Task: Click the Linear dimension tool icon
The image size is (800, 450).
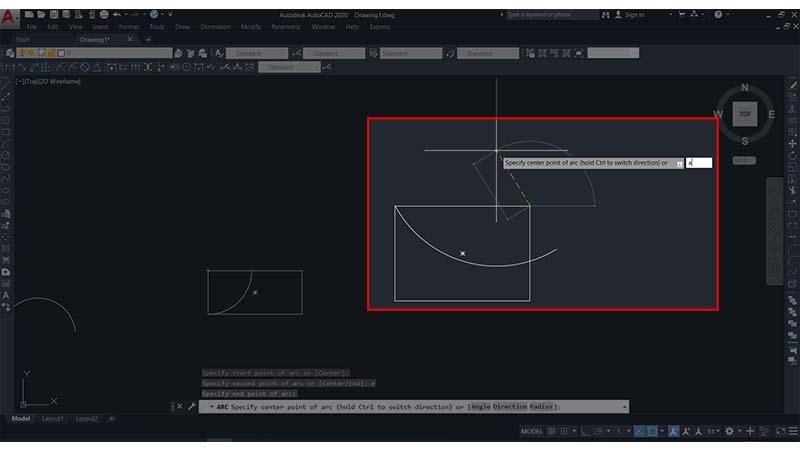Action: coord(10,67)
